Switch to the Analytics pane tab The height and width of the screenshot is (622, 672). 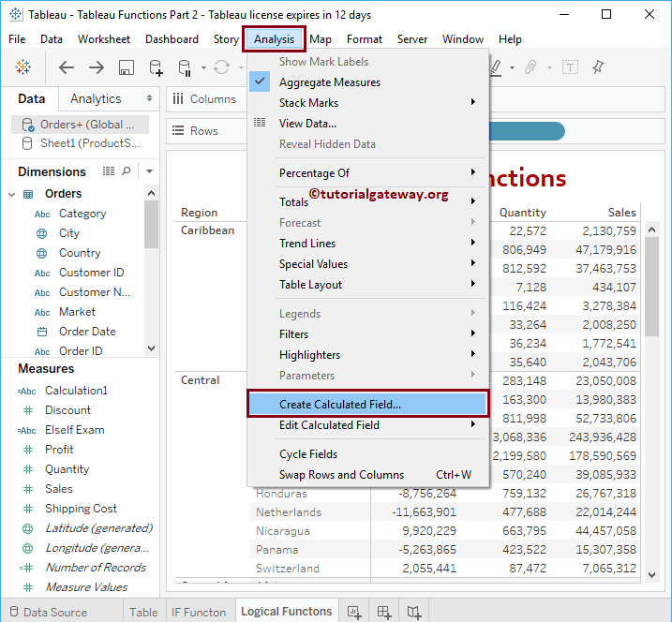click(96, 98)
